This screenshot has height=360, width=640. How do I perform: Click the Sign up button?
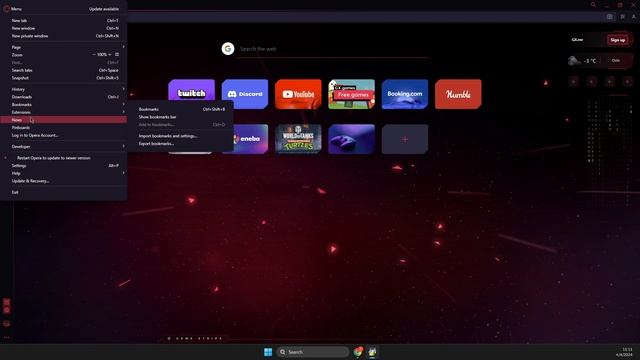pos(618,40)
